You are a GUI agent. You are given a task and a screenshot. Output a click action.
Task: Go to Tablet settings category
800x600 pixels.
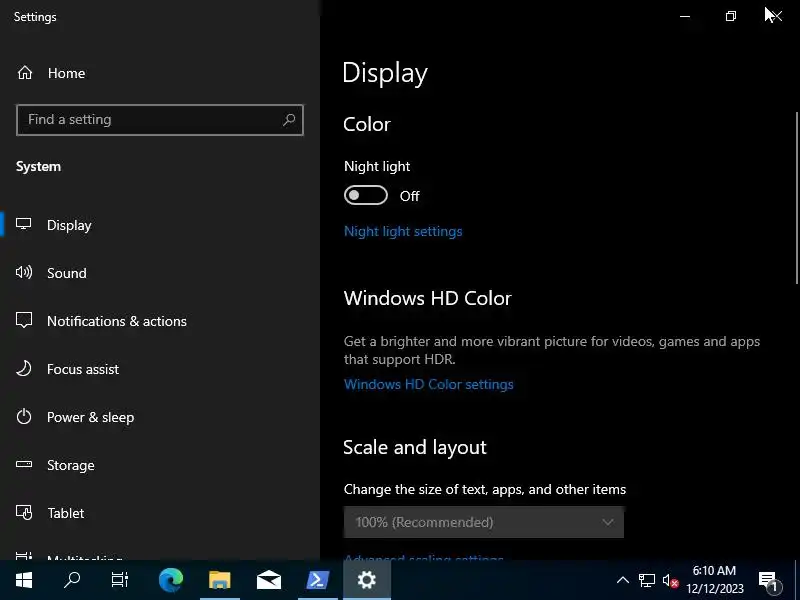[160, 513]
